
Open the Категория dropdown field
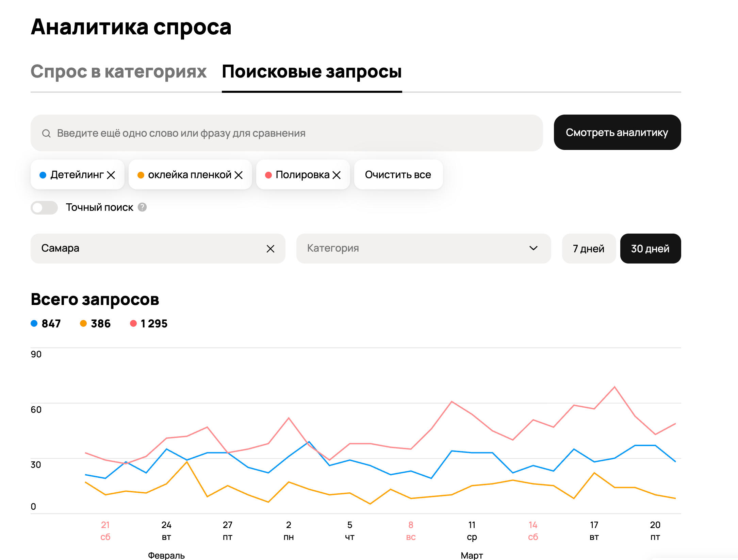click(x=408, y=249)
